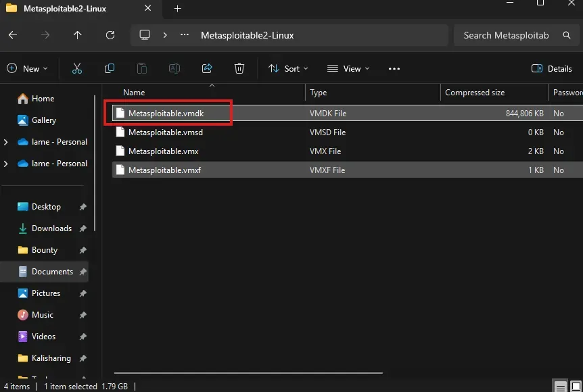Open the See more ellipsis menu

(x=394, y=69)
